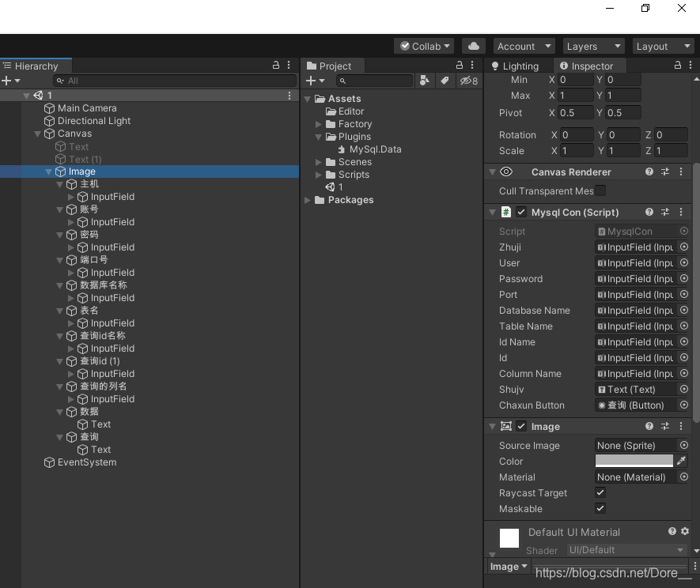Screen dimensions: 700x588
Task: Expand the Packages folder in Project
Action: (x=308, y=200)
